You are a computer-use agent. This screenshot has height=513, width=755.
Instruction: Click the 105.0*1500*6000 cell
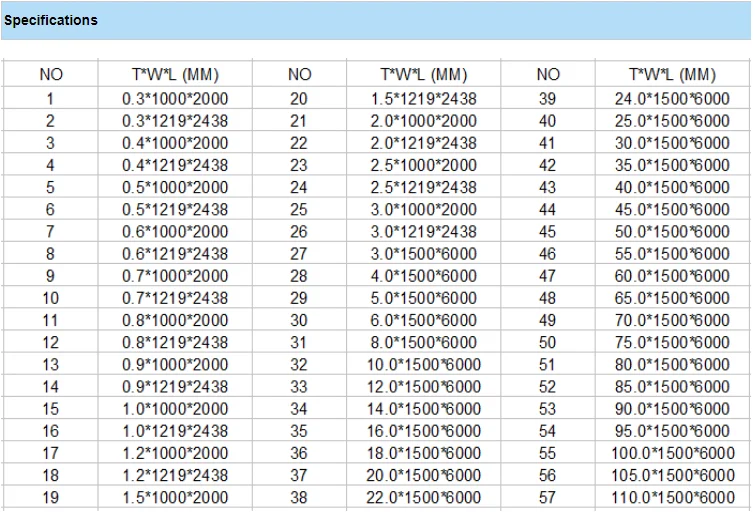[673, 475]
